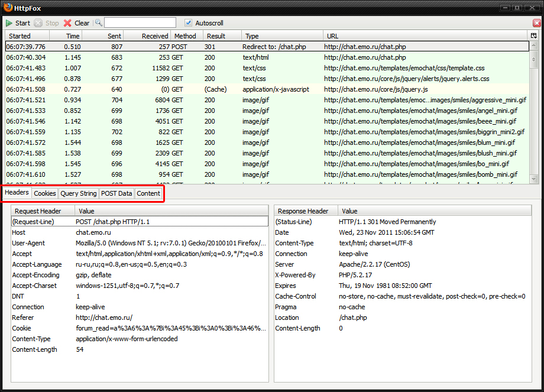
Task: Sort by the Type column header
Action: tap(282, 35)
